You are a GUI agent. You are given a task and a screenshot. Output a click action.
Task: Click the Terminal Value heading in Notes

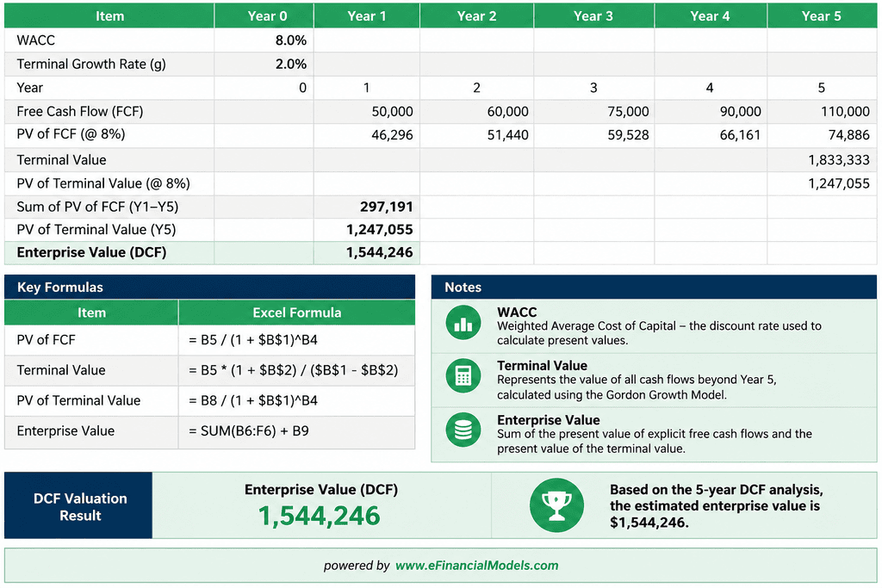(x=543, y=365)
